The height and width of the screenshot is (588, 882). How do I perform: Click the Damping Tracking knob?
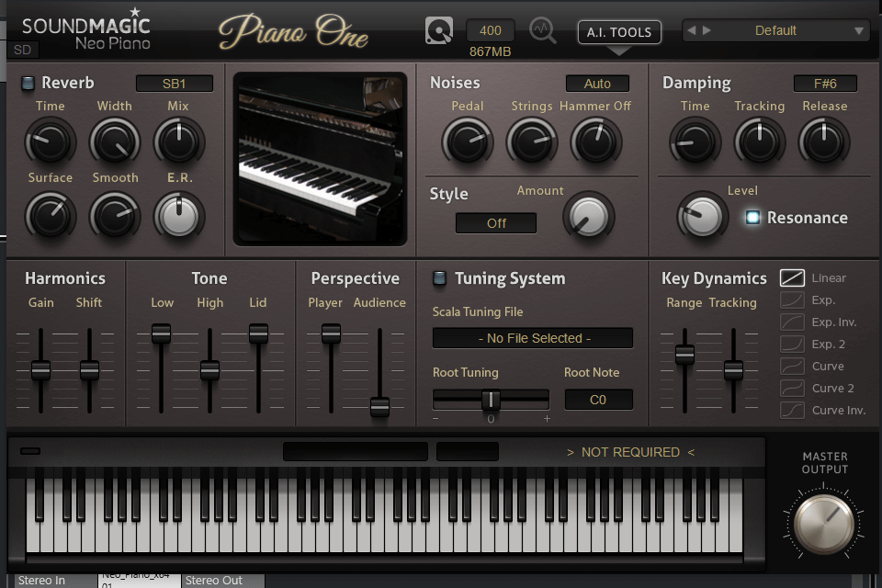(760, 141)
